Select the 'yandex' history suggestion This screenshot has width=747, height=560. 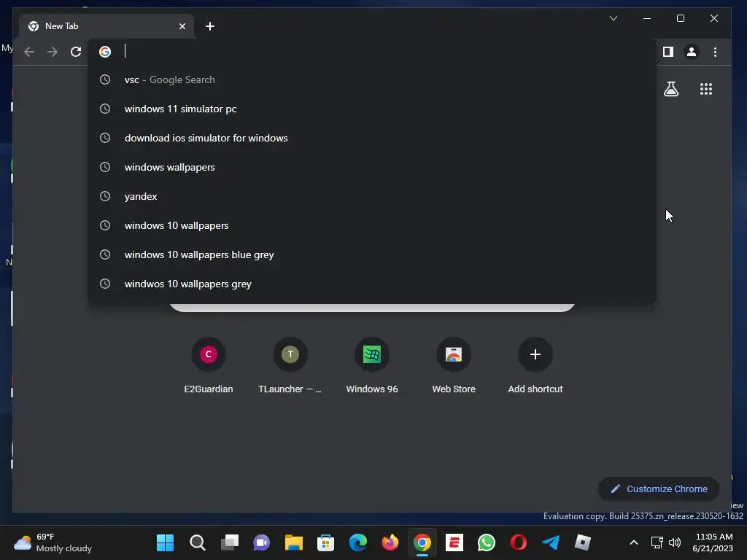click(372, 196)
